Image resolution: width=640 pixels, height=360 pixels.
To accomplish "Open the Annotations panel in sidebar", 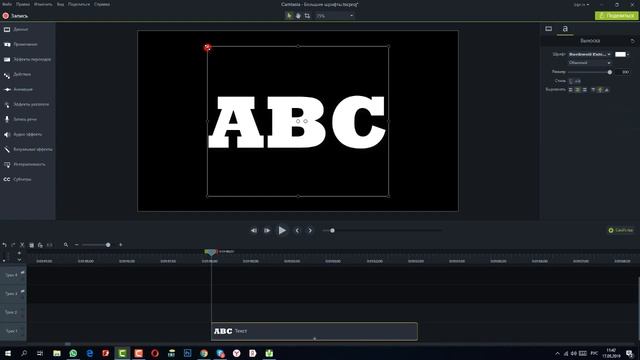I will [20, 44].
